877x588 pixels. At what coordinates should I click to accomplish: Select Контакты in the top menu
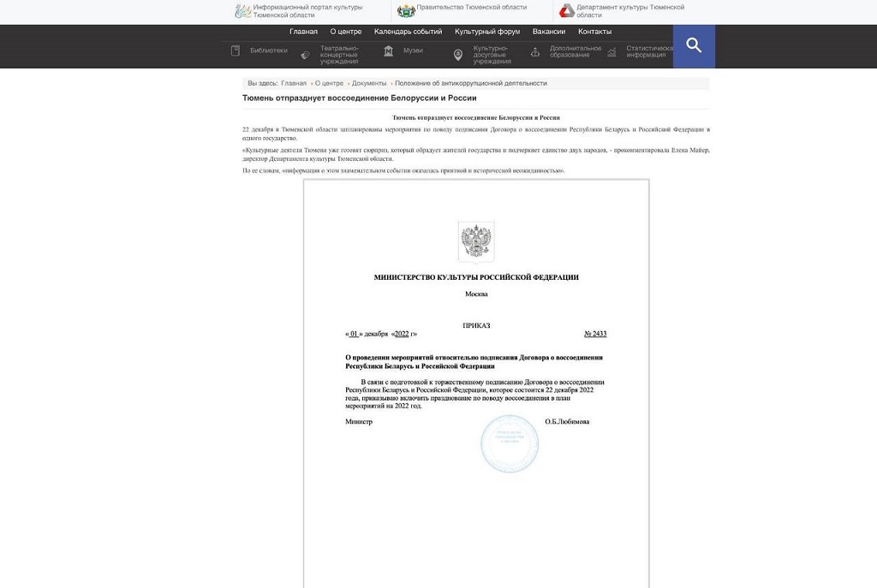coord(594,32)
